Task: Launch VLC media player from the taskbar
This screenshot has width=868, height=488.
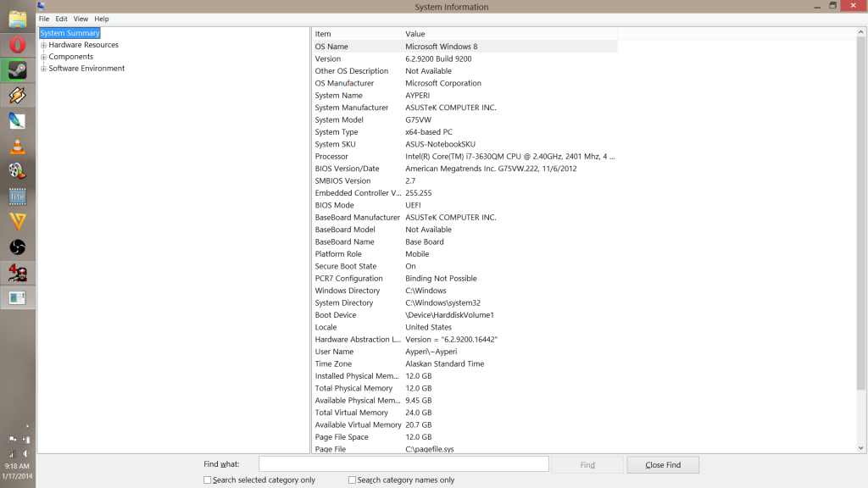Action: 17,146
